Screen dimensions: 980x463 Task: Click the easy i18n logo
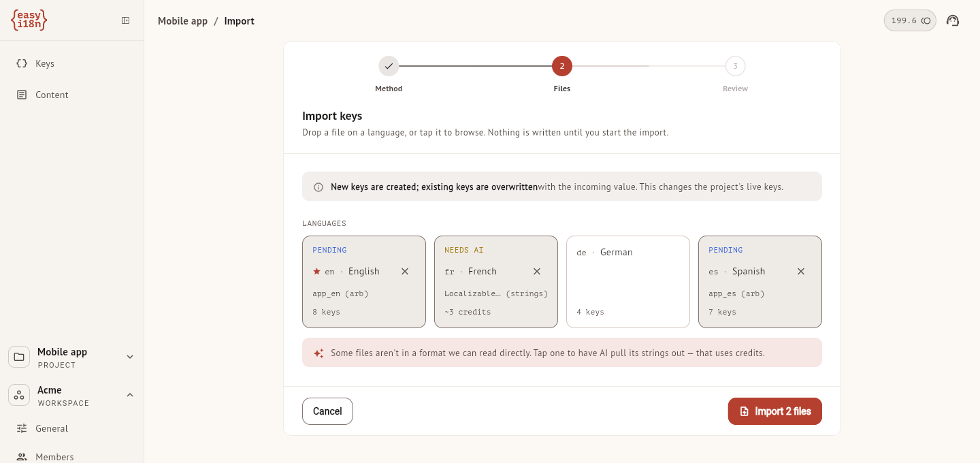point(29,20)
